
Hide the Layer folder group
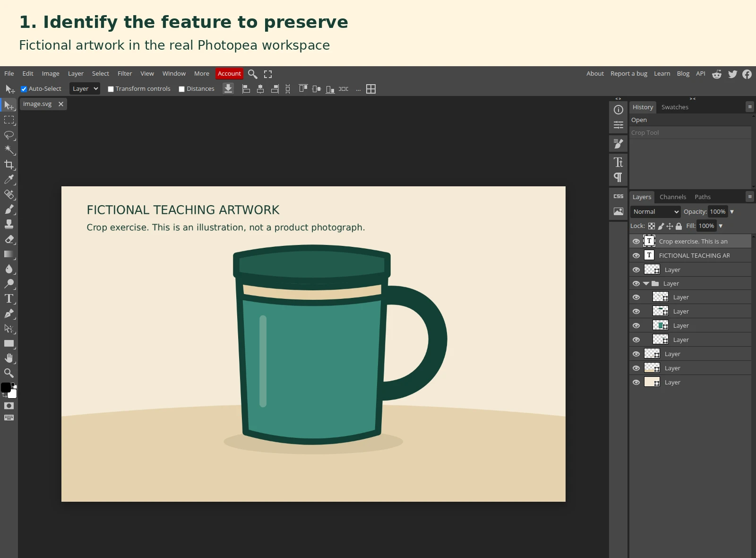[636, 284]
